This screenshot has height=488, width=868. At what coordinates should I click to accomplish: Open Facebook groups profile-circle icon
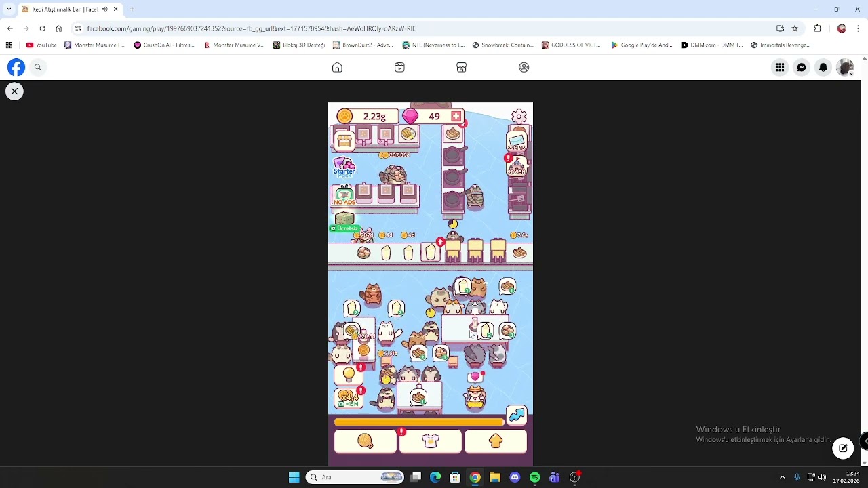tap(524, 67)
